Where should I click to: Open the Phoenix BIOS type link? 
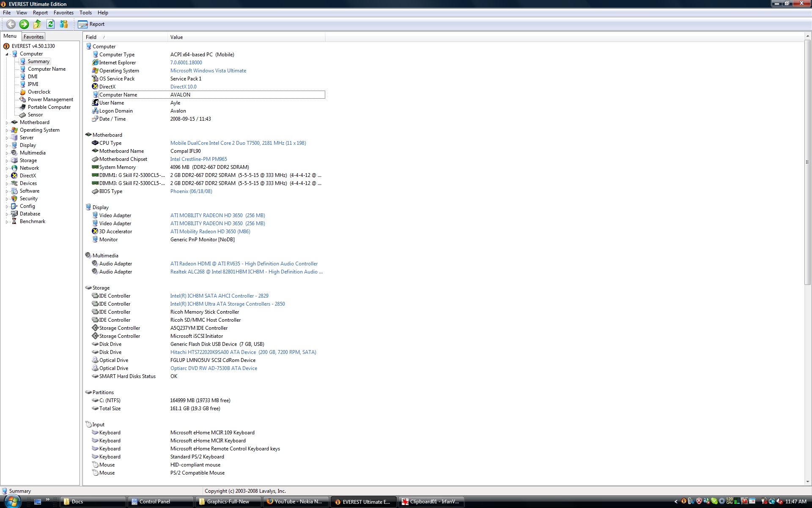pos(191,191)
